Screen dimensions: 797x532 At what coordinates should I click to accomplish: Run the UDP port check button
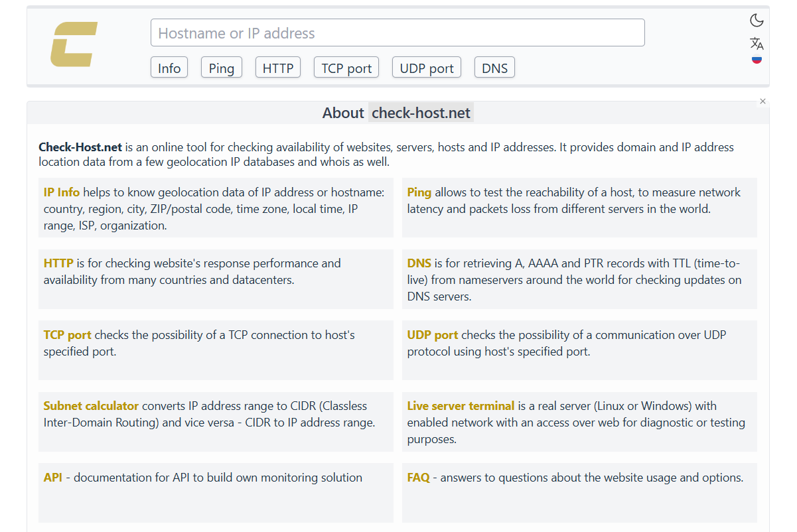427,68
